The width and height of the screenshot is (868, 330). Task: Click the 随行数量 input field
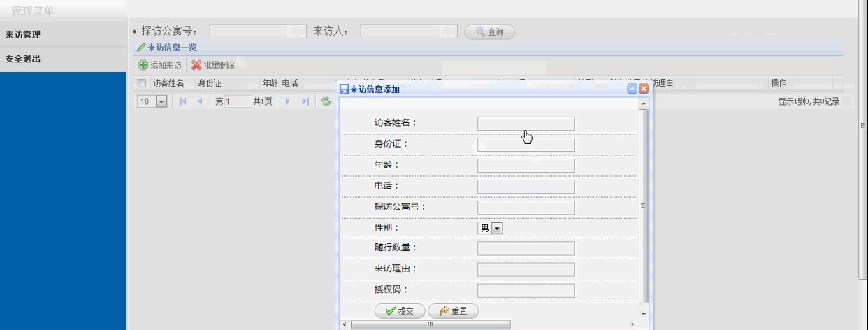pyautogui.click(x=526, y=249)
